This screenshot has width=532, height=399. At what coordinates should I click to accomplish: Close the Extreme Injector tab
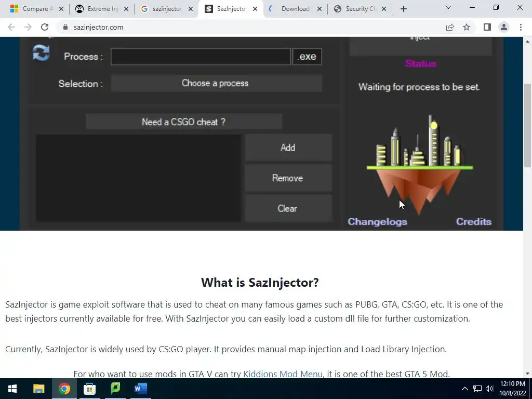126,9
